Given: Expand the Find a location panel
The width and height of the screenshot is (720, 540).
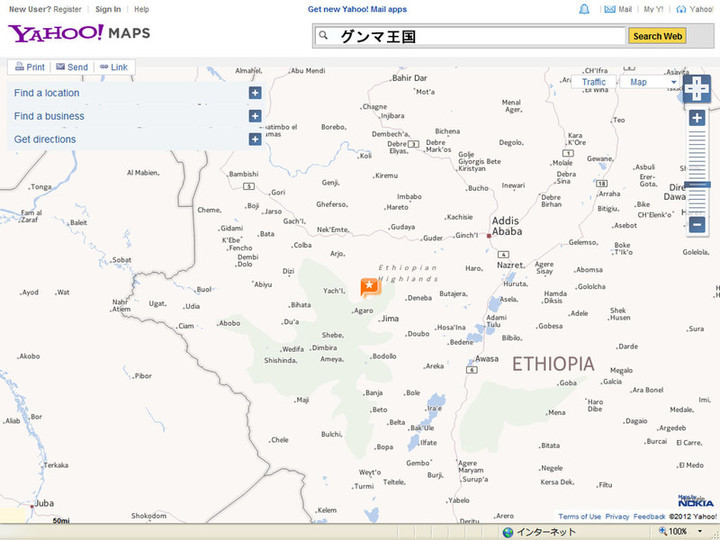Looking at the screenshot, I should pyautogui.click(x=255, y=93).
